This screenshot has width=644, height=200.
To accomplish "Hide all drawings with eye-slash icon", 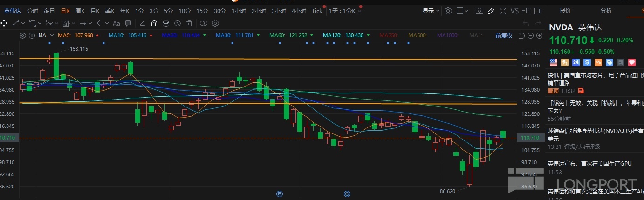I will click(178, 23).
